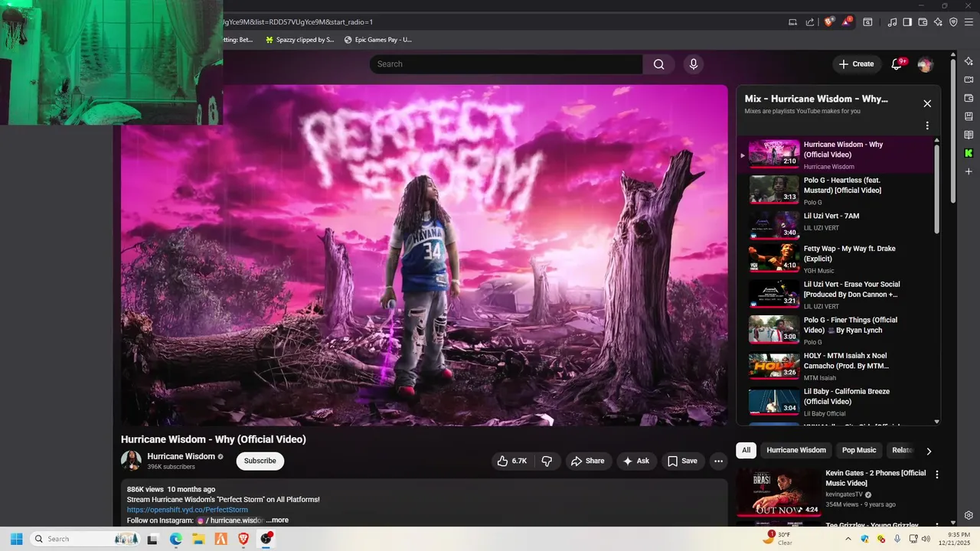Open the Spazzy clipped by S... bookmark
The height and width of the screenshot is (551, 980).
[299, 40]
